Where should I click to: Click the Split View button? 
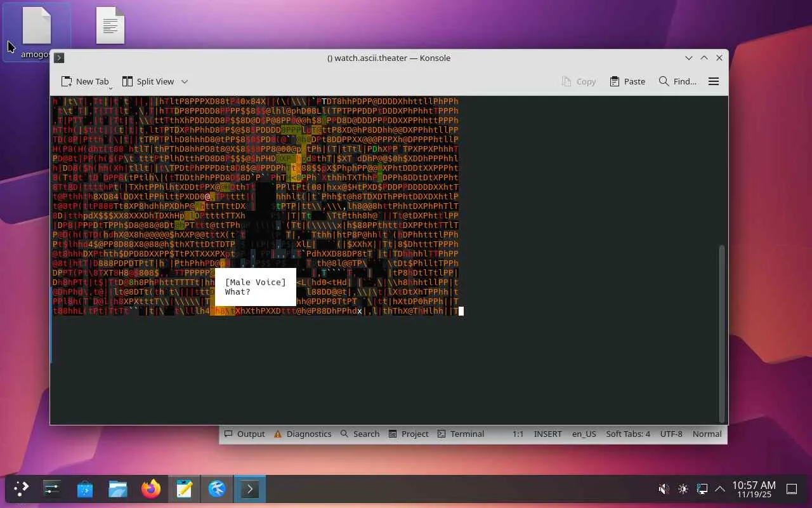tap(148, 81)
